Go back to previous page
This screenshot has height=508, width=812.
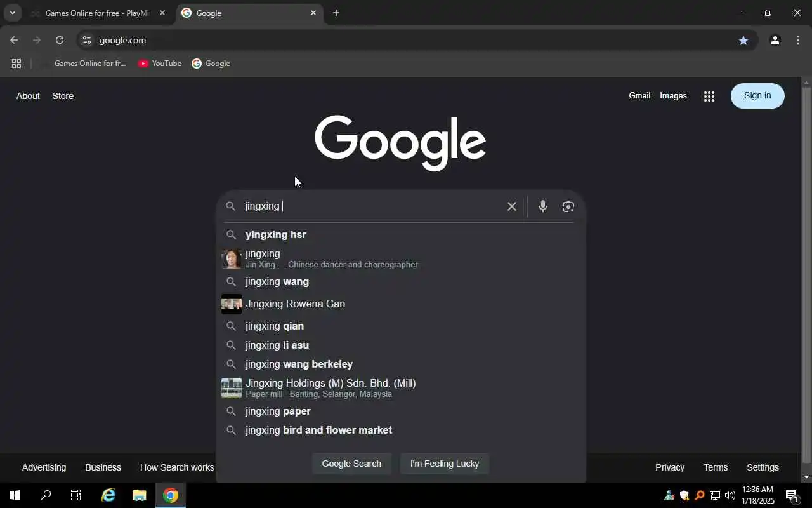coord(14,40)
